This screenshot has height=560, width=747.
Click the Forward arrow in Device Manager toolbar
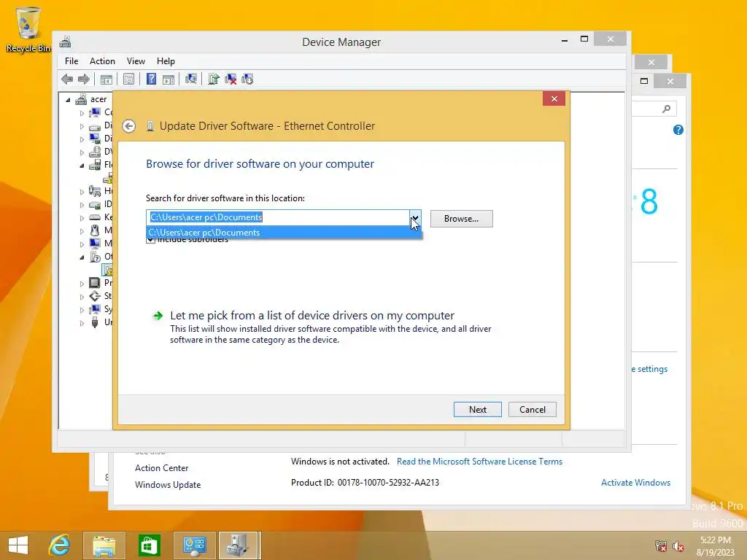[83, 79]
